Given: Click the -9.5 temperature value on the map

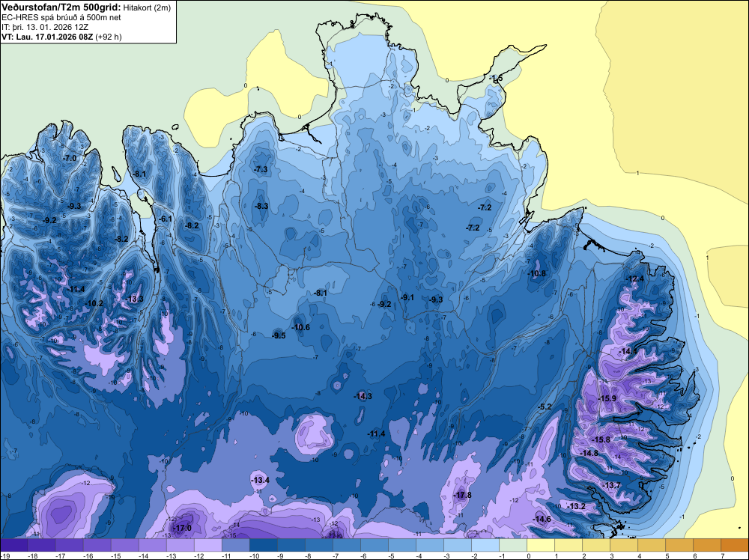Looking at the screenshot, I should 279,335.
